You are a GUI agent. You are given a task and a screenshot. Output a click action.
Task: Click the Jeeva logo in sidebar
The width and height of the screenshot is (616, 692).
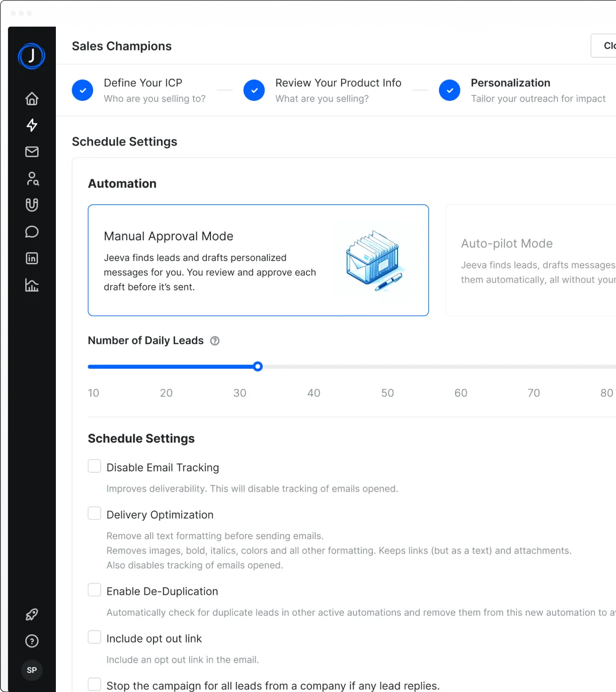pyautogui.click(x=32, y=56)
